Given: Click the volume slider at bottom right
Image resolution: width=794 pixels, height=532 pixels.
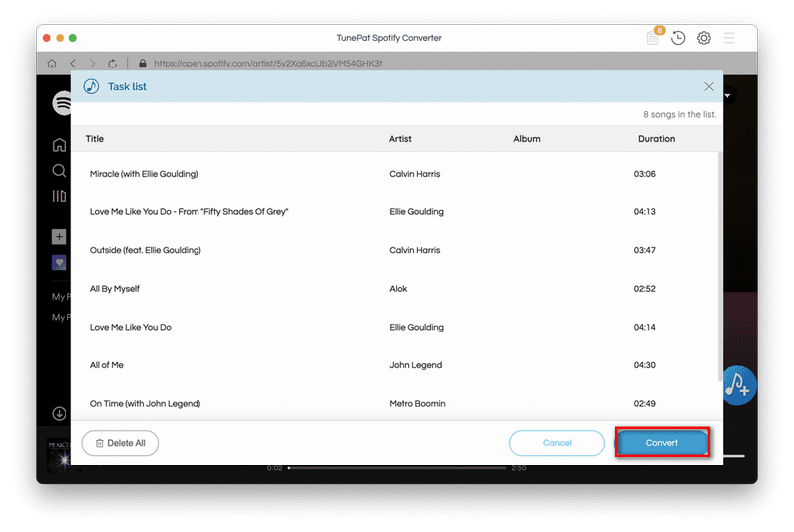Looking at the screenshot, I should click(x=733, y=456).
